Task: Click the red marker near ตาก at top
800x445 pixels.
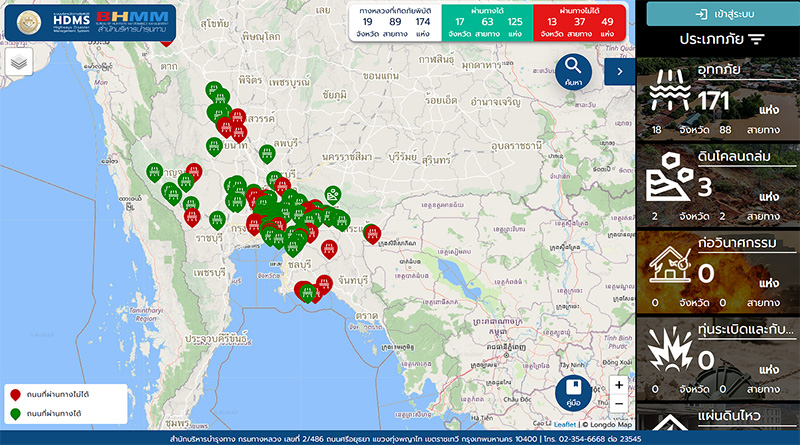Action: pos(166,42)
